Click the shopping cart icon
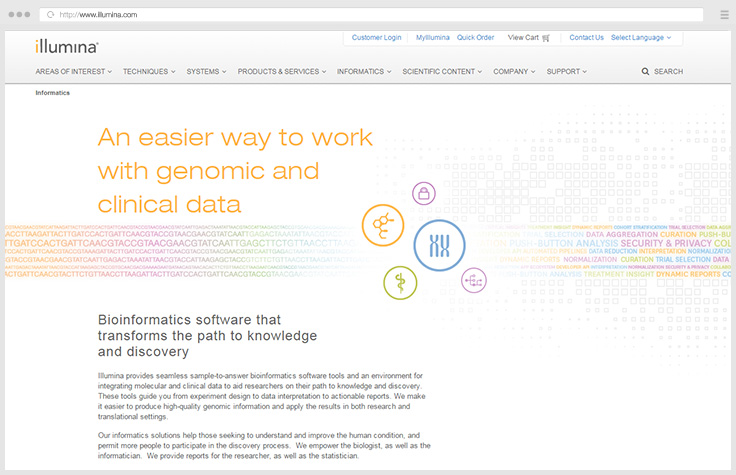 pos(546,38)
